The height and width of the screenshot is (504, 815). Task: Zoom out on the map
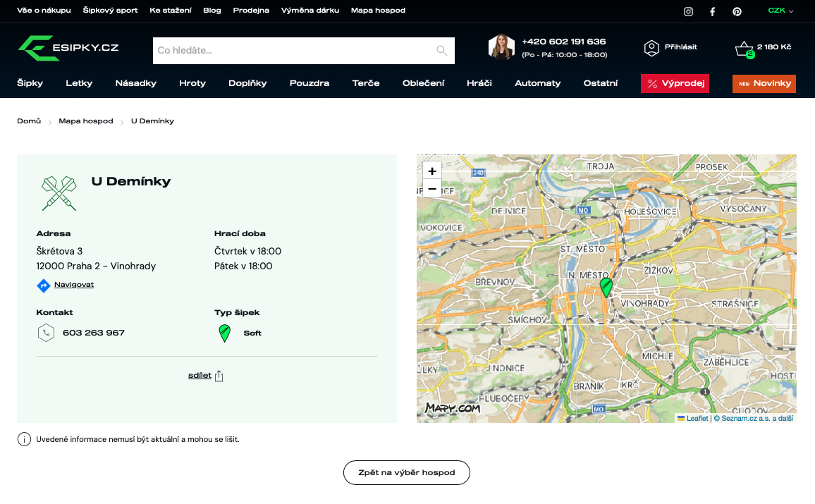coord(432,189)
